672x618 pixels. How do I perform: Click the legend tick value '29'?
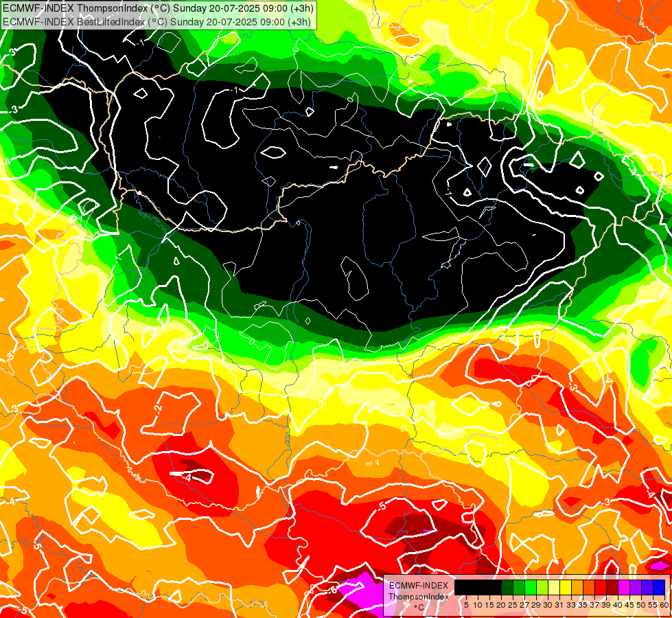[x=536, y=605]
